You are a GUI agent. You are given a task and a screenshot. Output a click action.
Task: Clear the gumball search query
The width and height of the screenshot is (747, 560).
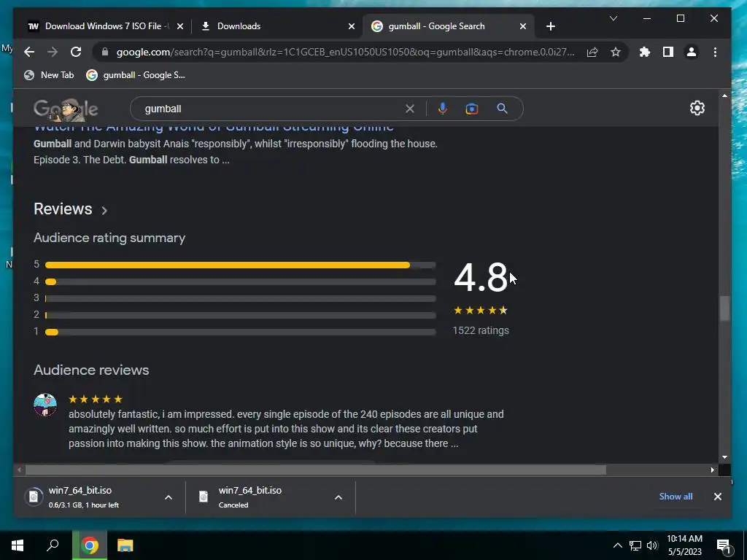(x=410, y=109)
